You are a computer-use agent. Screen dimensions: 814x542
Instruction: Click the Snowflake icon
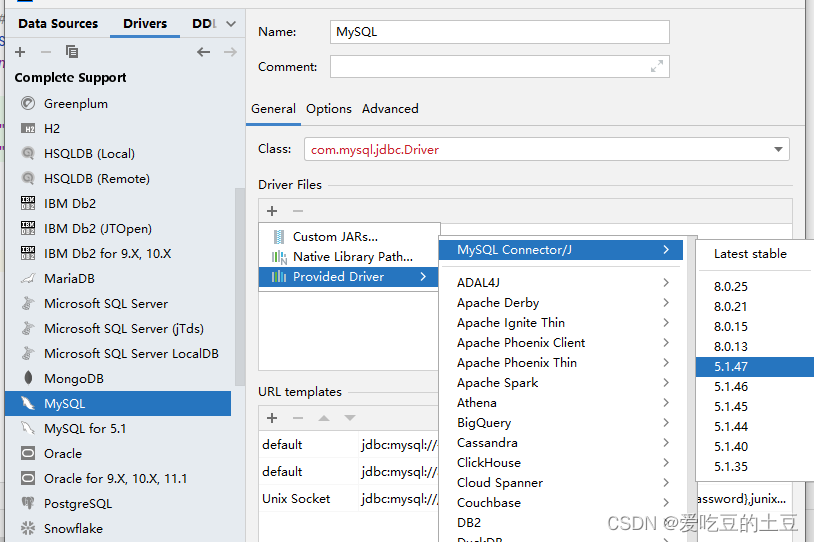tap(28, 529)
